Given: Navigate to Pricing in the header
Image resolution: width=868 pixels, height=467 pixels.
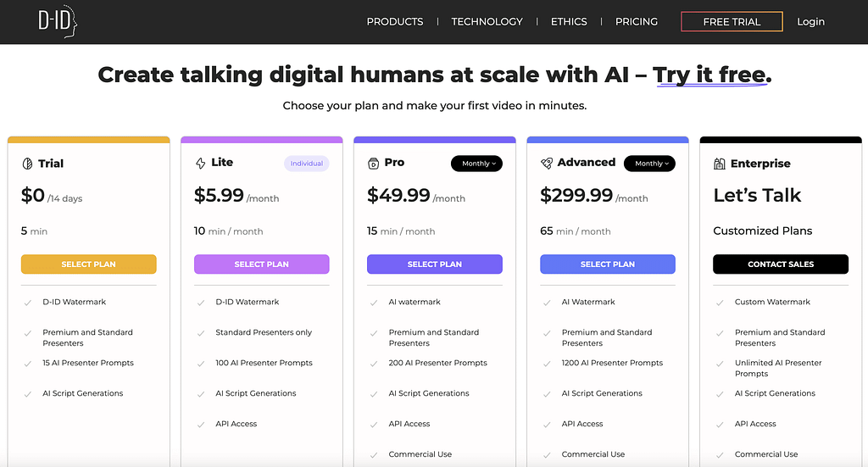Looking at the screenshot, I should (x=637, y=22).
